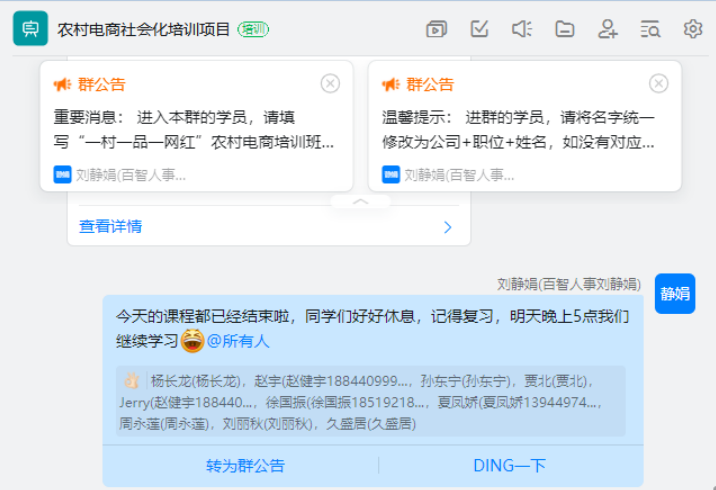Screen dimensions: 716x490
Task: Click the @所有人 mention
Action: pos(238,341)
